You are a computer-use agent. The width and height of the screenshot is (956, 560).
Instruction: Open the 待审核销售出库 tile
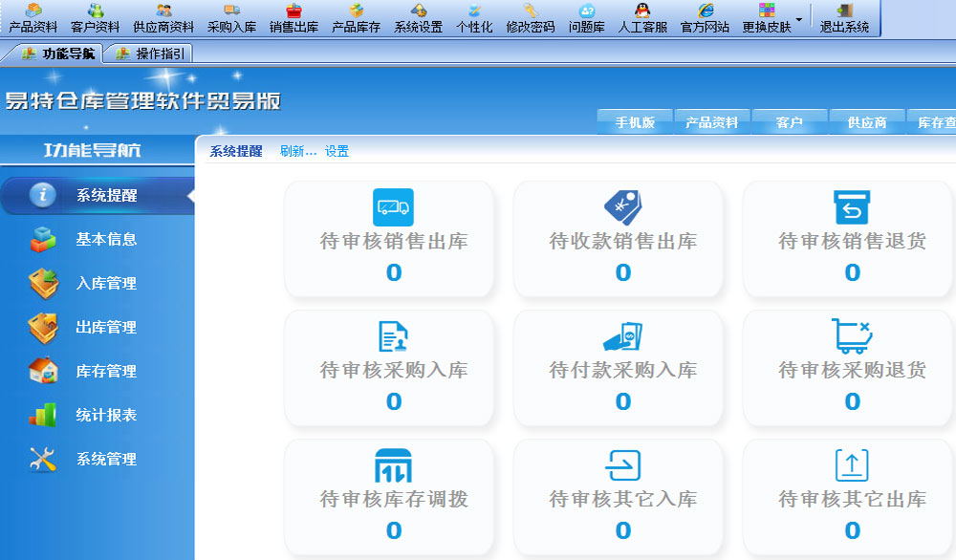393,239
